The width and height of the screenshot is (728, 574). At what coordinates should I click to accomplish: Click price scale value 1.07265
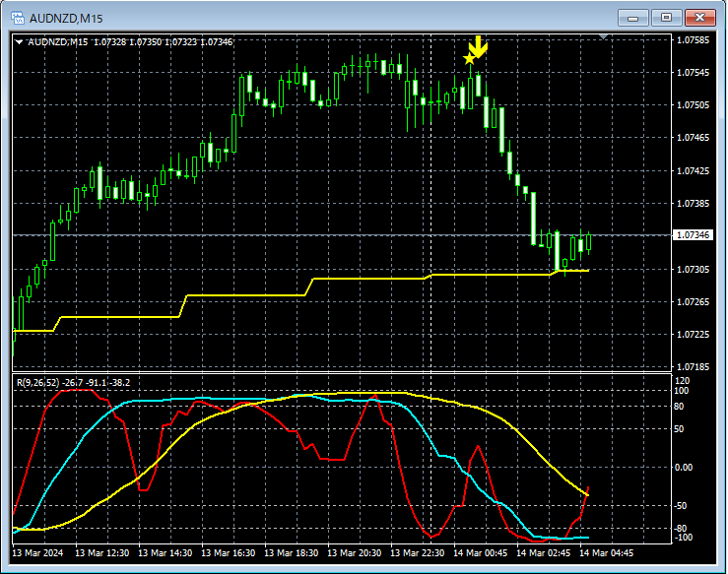(x=693, y=301)
